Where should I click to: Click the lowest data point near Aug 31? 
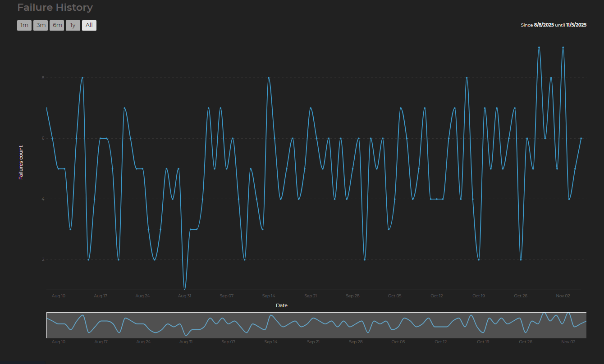click(184, 290)
